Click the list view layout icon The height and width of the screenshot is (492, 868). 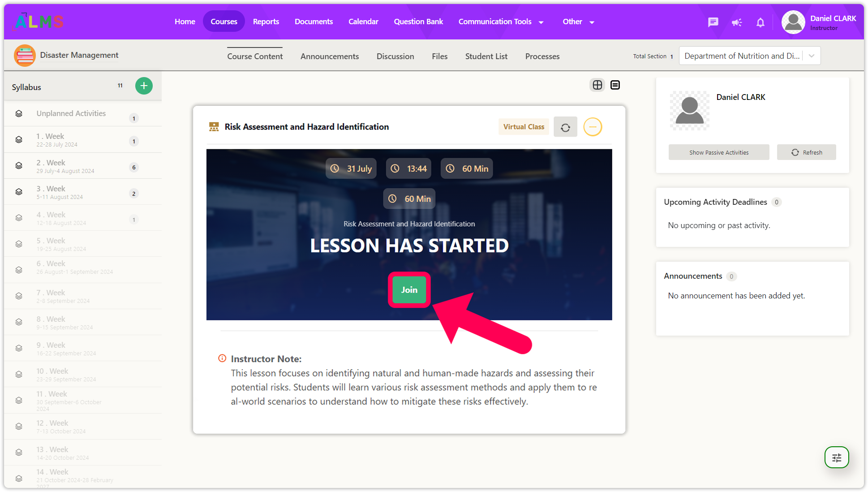point(615,85)
